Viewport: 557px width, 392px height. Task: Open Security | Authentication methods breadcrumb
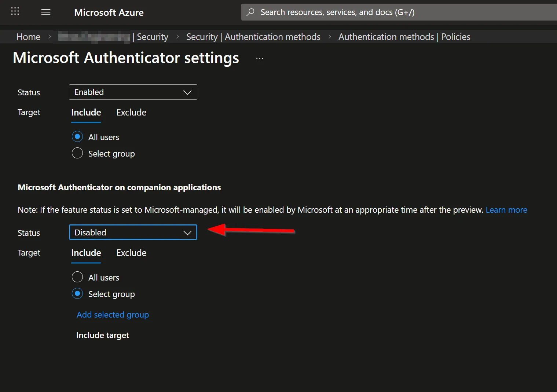click(253, 37)
